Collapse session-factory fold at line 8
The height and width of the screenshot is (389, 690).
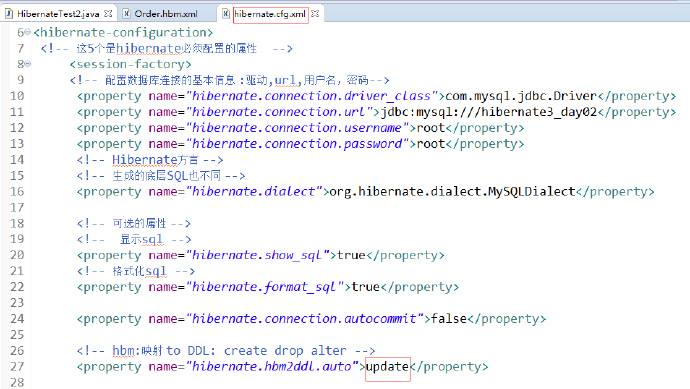point(28,64)
